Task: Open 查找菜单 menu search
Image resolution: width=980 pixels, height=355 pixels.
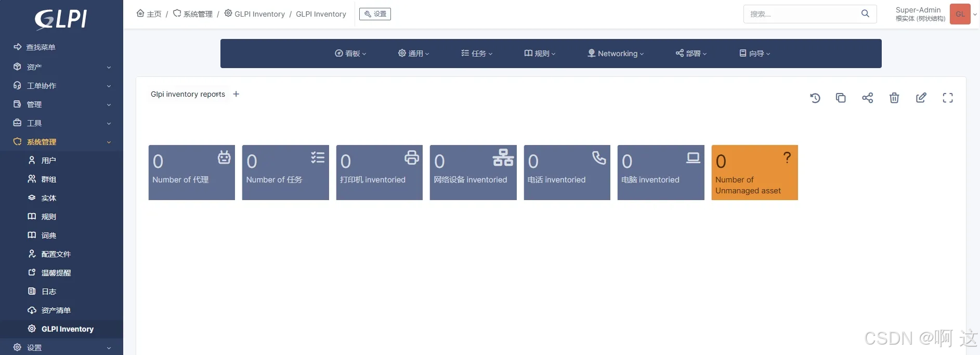Action: [x=61, y=47]
